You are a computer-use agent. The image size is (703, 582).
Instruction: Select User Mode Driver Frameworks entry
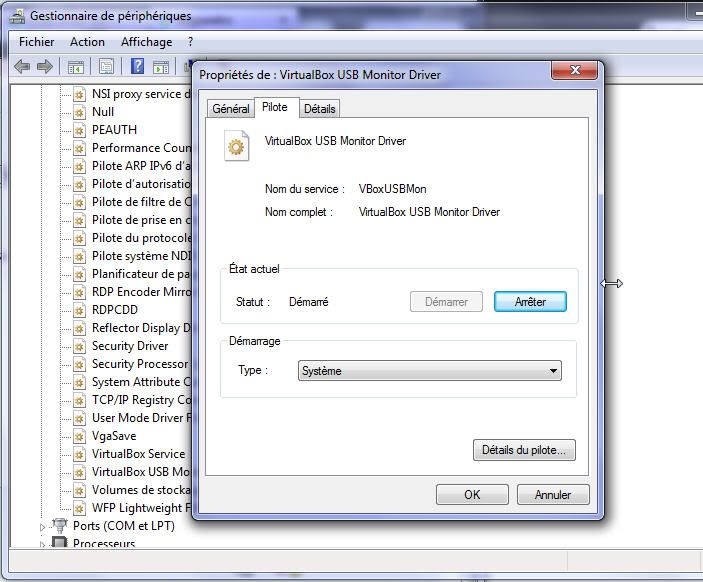pos(141,418)
